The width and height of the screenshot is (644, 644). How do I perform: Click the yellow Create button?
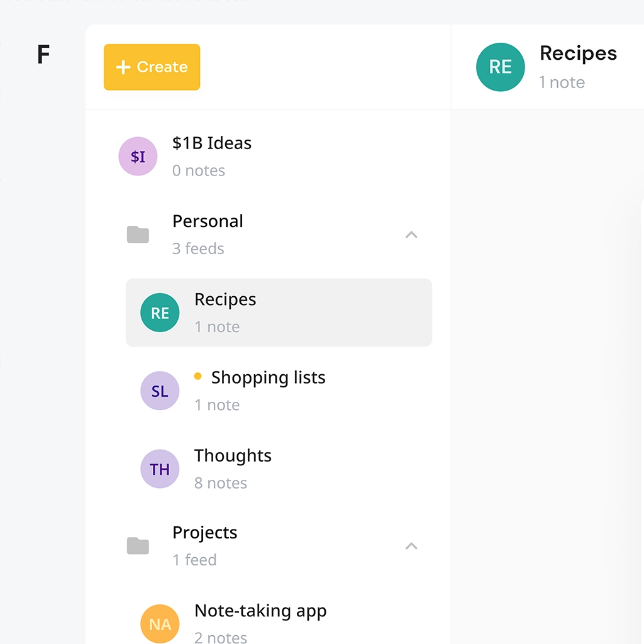pyautogui.click(x=152, y=67)
